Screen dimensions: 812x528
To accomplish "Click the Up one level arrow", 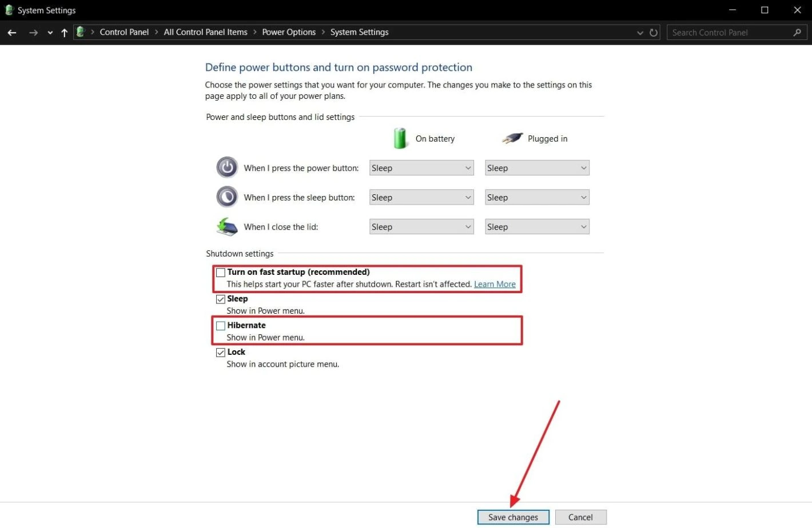I will (64, 33).
